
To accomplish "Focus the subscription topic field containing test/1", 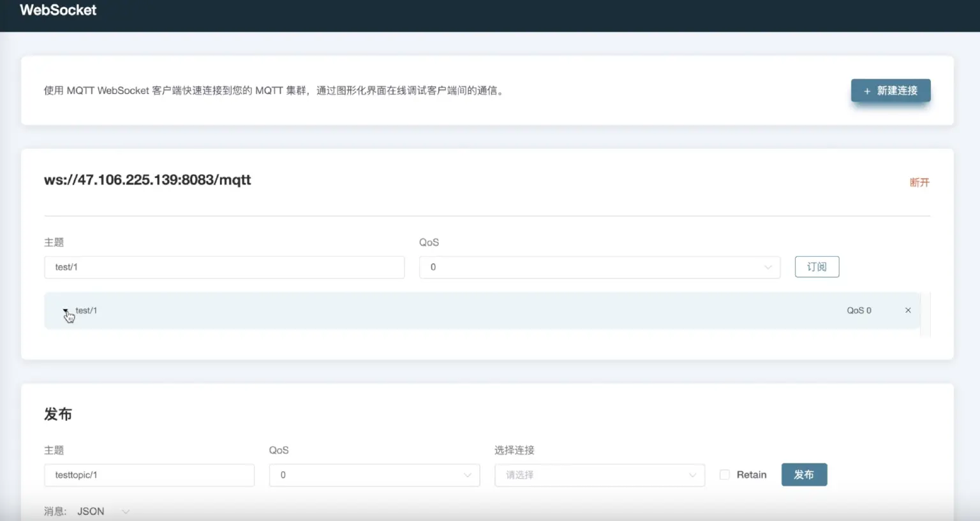I will 224,268.
